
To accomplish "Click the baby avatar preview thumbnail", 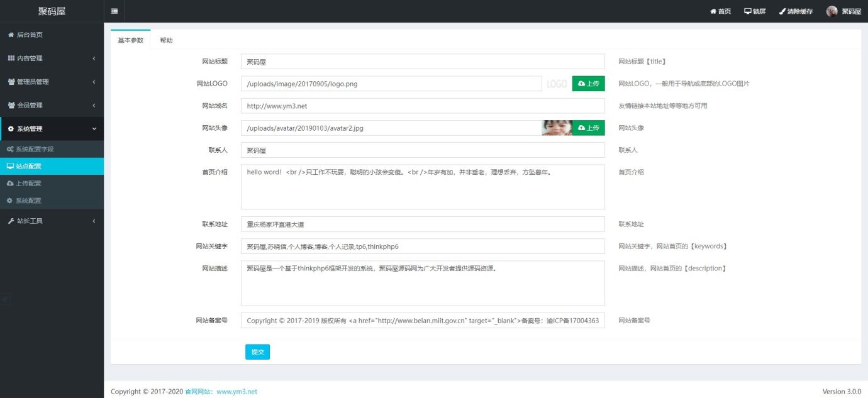I will [557, 128].
